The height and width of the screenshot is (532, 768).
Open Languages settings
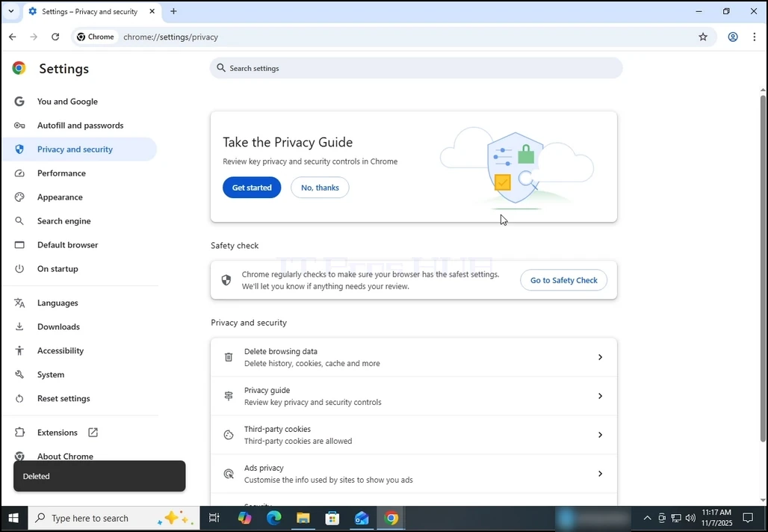pyautogui.click(x=58, y=303)
